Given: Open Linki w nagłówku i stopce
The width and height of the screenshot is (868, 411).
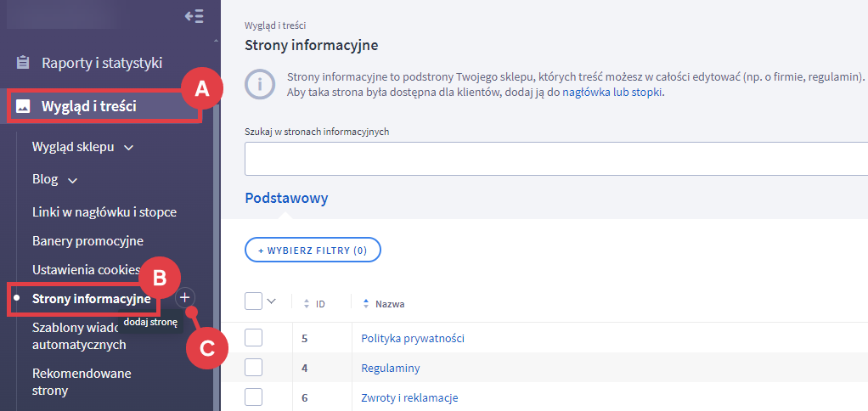Looking at the screenshot, I should (104, 211).
